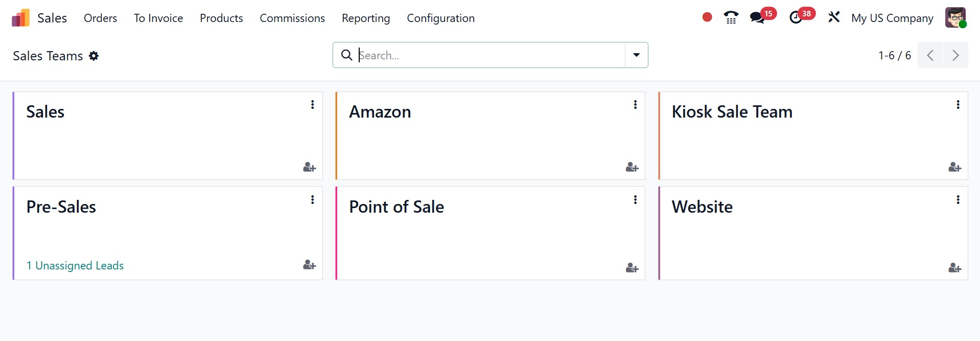Switch company via My US Company
The height and width of the screenshot is (341, 980).
pos(892,18)
